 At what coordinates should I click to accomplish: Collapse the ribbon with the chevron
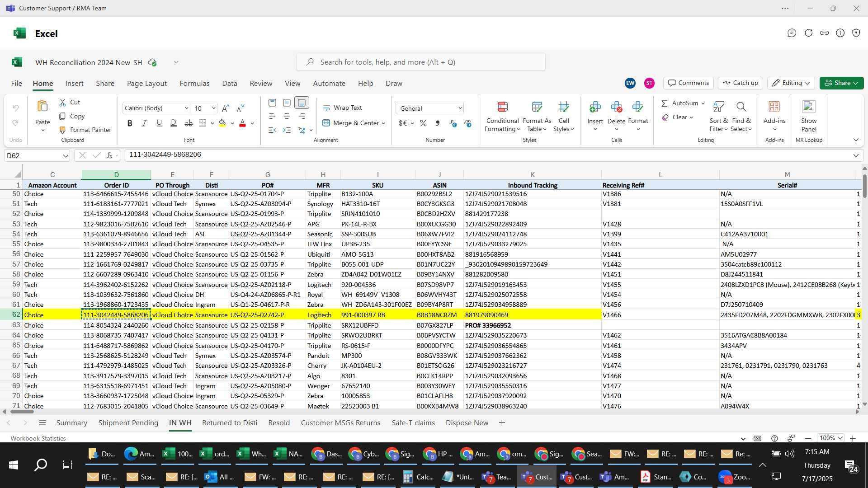856,140
